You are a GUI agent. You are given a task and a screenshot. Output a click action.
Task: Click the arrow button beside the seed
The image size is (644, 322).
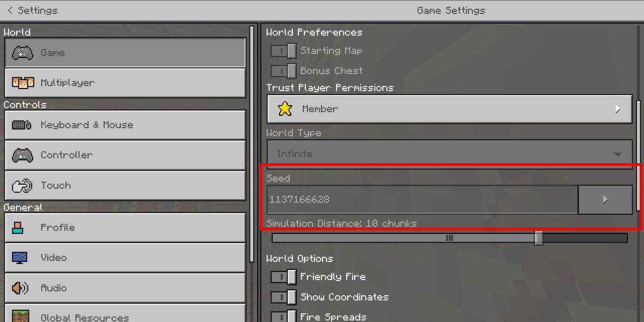[x=605, y=200]
